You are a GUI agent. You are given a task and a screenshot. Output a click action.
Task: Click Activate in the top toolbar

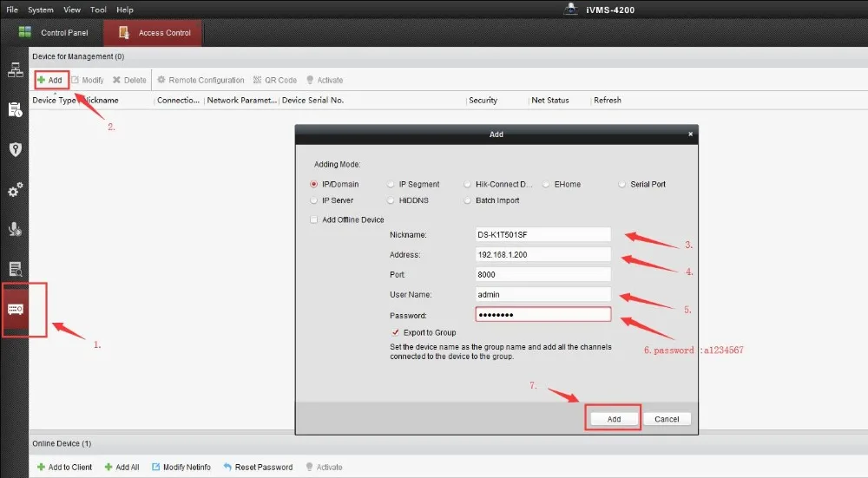point(325,80)
